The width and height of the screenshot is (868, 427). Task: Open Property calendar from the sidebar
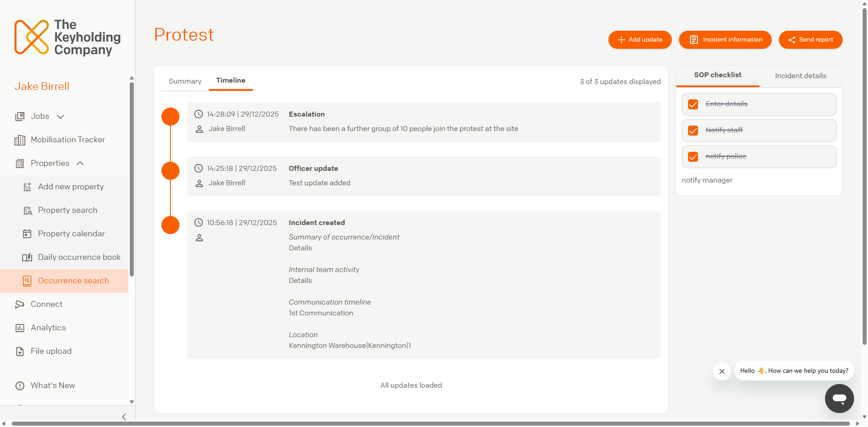tap(64, 234)
